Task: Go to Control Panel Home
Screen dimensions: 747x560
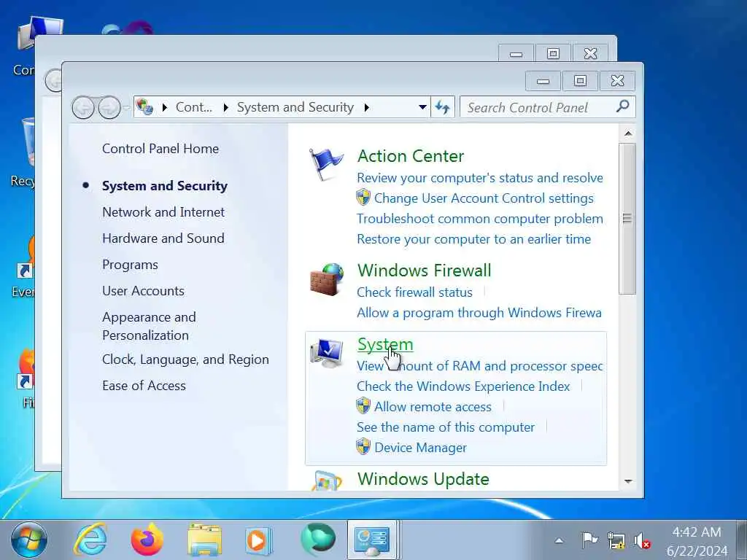Action: click(160, 149)
